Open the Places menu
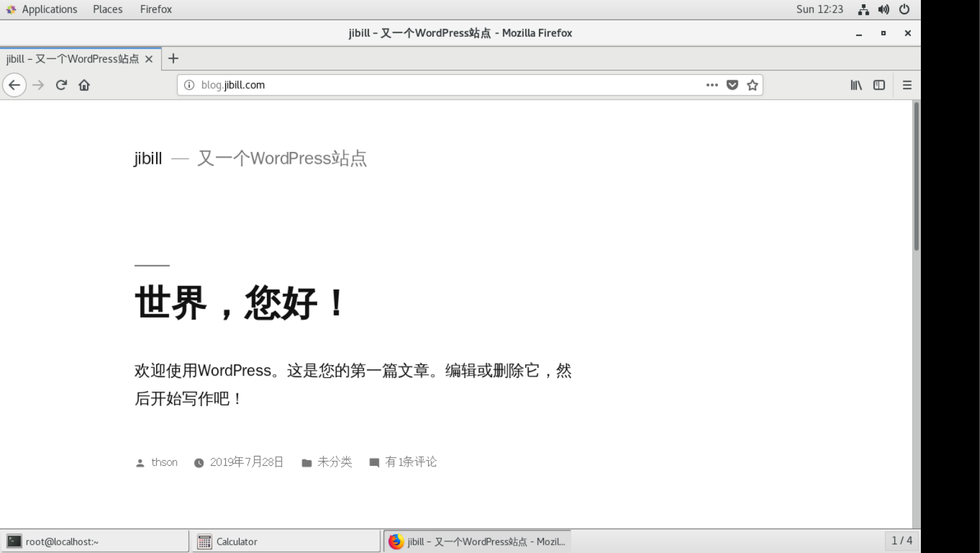 (x=108, y=9)
